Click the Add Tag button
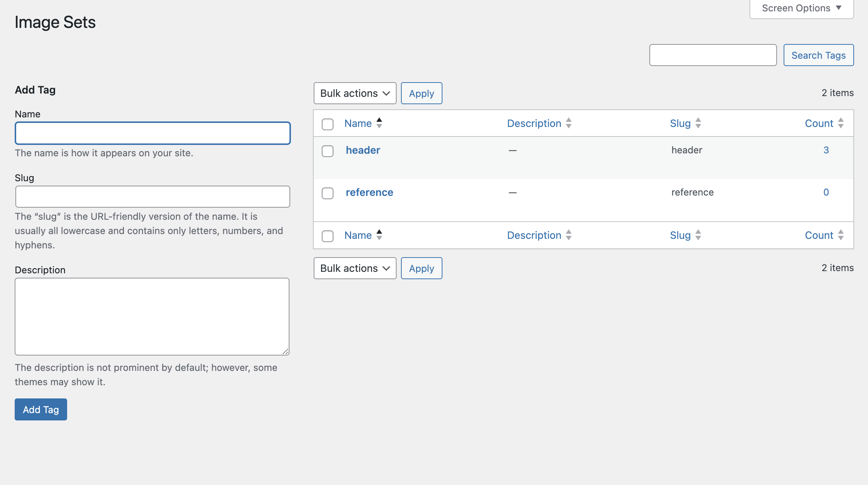Viewport: 868px width, 485px height. tap(40, 409)
